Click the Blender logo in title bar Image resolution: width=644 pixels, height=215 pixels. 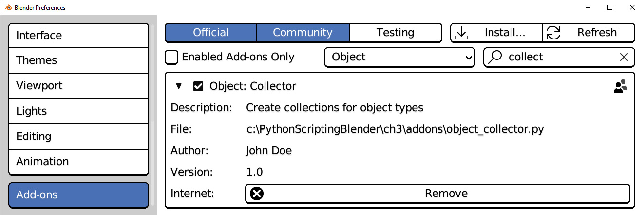coord(8,7)
